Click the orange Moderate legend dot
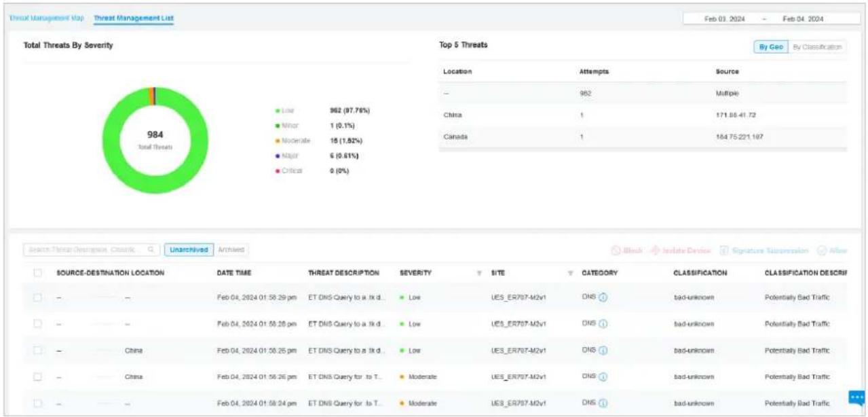 point(278,141)
